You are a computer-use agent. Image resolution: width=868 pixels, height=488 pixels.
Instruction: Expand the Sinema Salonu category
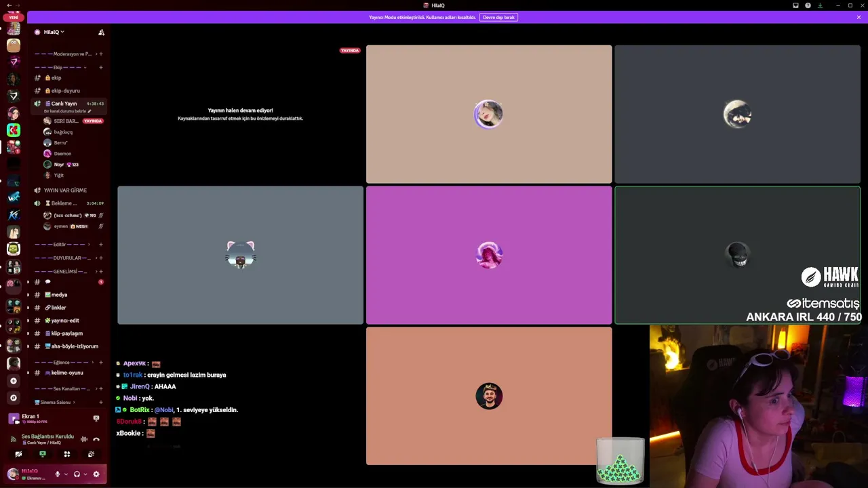click(54, 402)
